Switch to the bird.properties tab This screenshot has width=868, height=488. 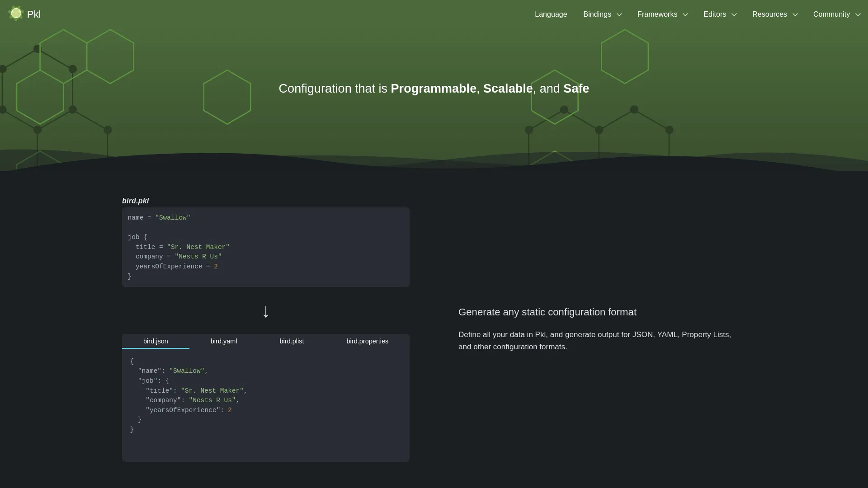click(x=367, y=341)
